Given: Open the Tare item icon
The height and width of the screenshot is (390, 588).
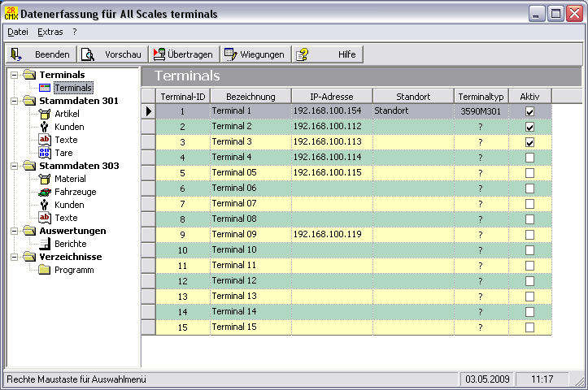Looking at the screenshot, I should pyautogui.click(x=45, y=153).
